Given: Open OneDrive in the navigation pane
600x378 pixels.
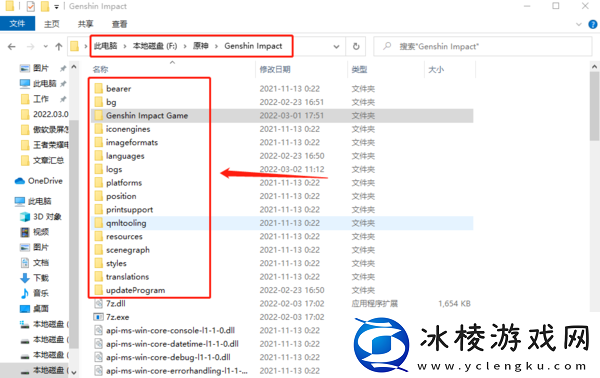Looking at the screenshot, I should (45, 181).
